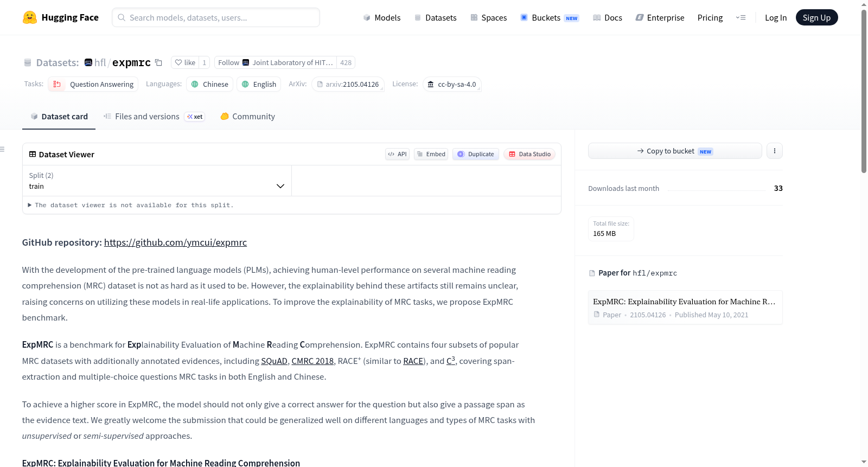This screenshot has height=467, width=868.
Task: Filter by Question Answering task tag
Action: [x=93, y=84]
